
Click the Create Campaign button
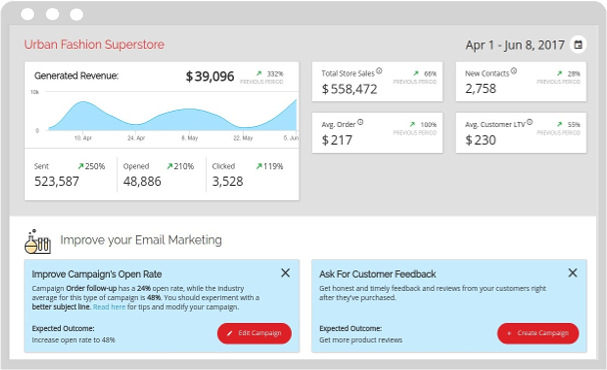tap(538, 333)
